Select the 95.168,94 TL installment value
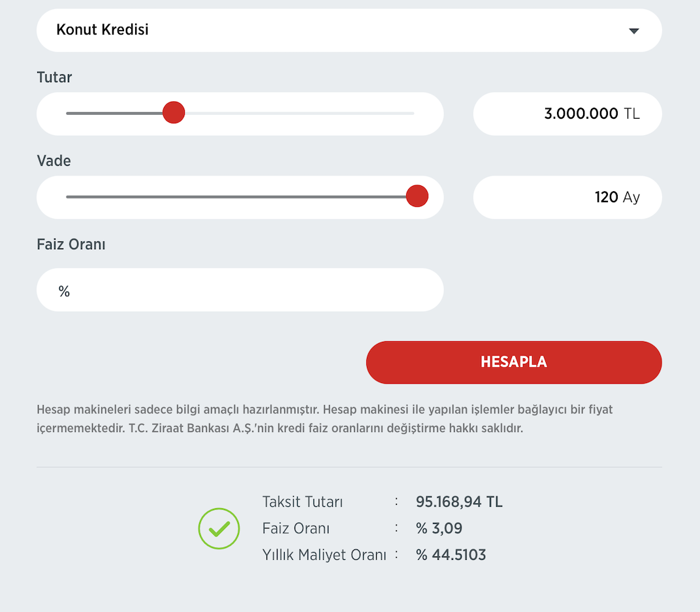The image size is (700, 612). click(x=459, y=502)
